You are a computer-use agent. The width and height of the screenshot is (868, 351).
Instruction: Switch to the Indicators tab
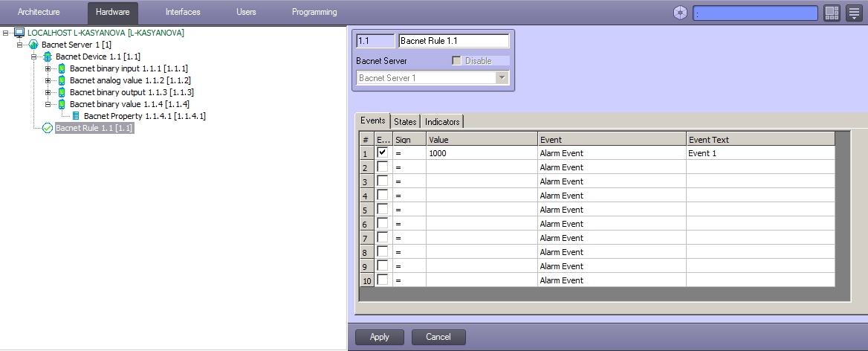442,122
